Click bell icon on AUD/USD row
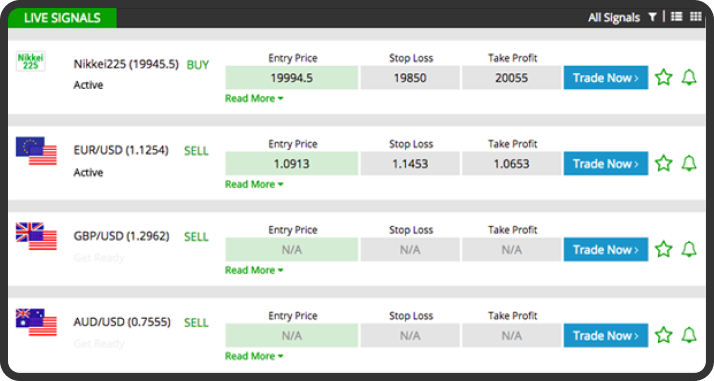 tap(689, 335)
